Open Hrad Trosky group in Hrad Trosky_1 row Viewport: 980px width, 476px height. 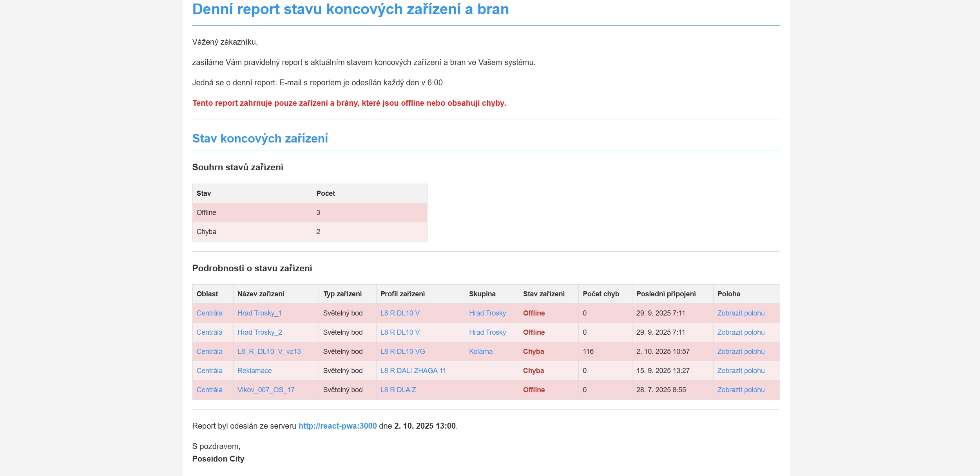[x=487, y=313]
